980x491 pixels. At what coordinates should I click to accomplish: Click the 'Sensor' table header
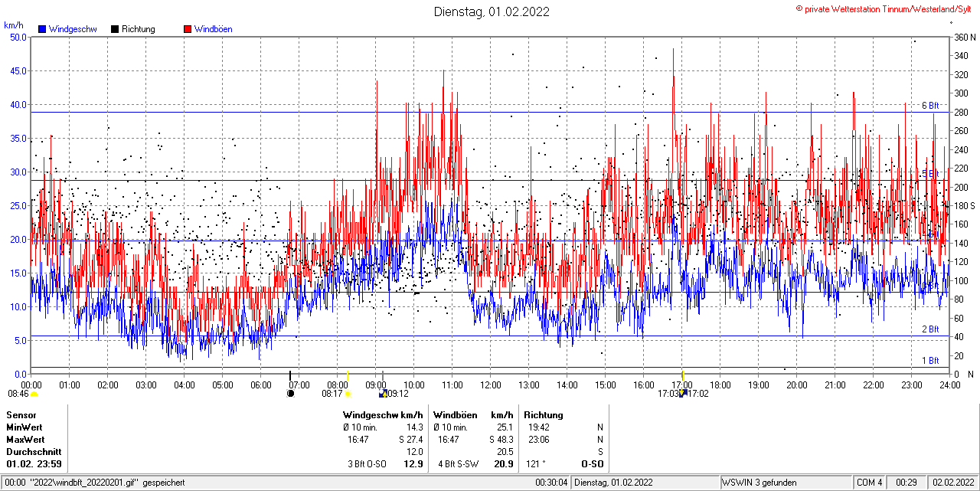pyautogui.click(x=21, y=414)
